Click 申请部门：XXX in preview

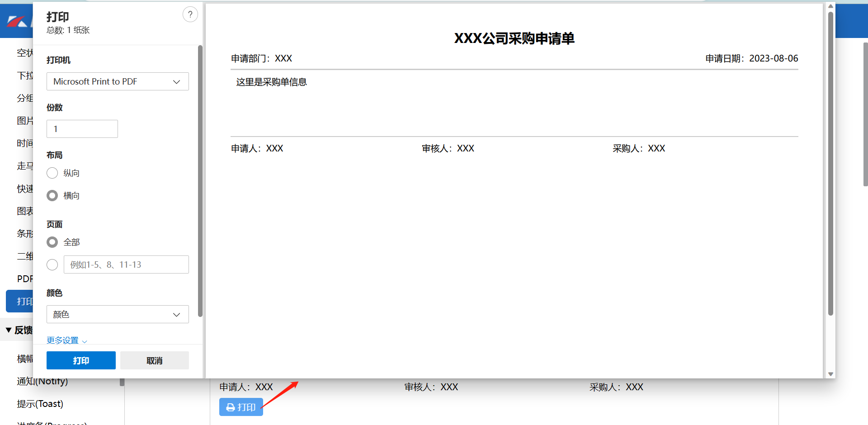point(261,58)
